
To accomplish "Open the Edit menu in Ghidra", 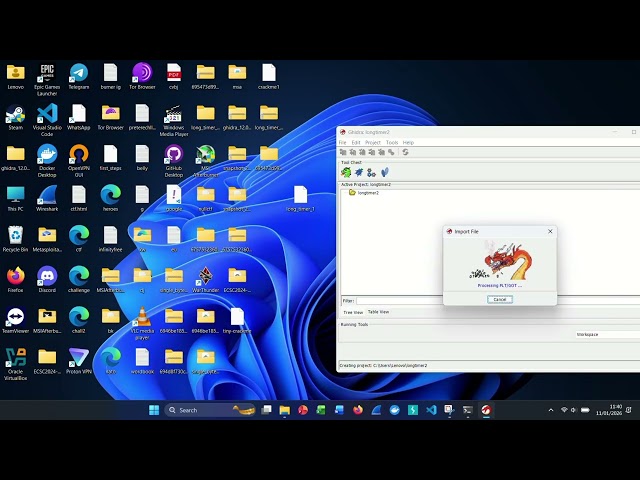I will (356, 142).
